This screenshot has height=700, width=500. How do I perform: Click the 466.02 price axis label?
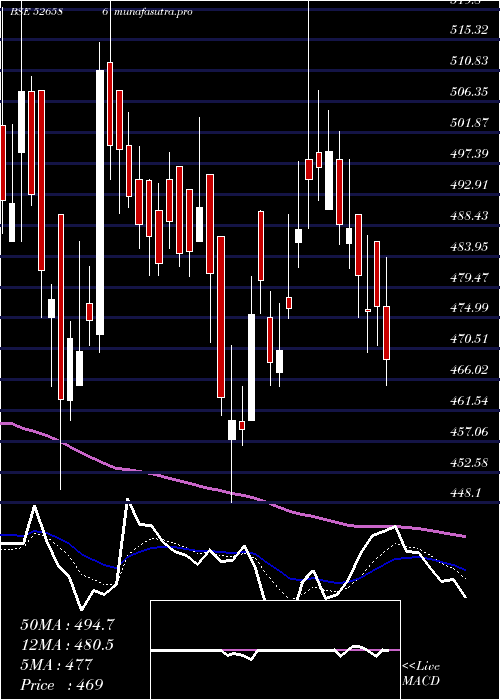tap(468, 370)
